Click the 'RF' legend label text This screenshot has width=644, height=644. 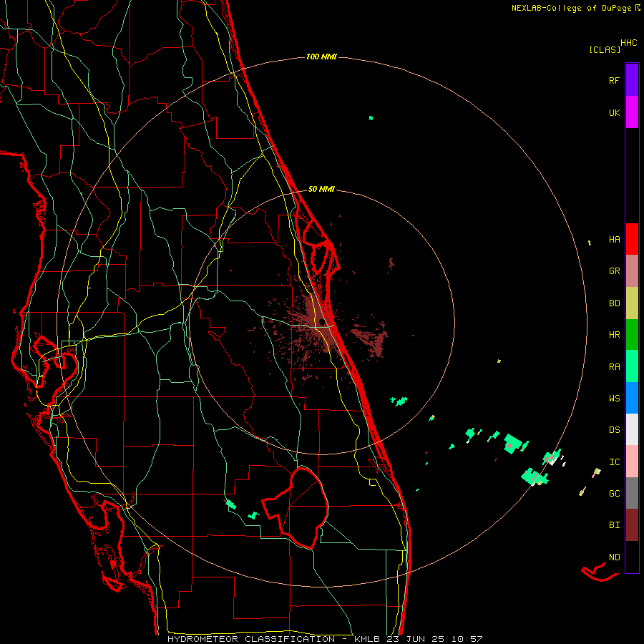coord(614,80)
